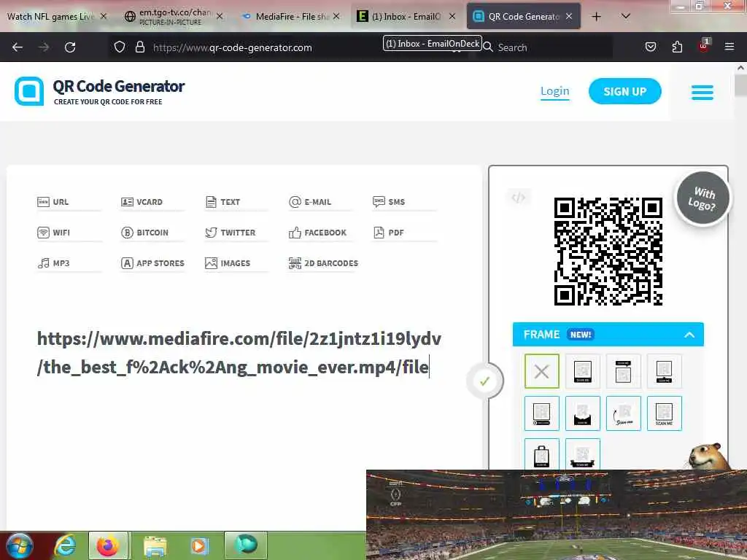Click the embed code icon beside QR preview
The height and width of the screenshot is (560, 747).
point(519,197)
